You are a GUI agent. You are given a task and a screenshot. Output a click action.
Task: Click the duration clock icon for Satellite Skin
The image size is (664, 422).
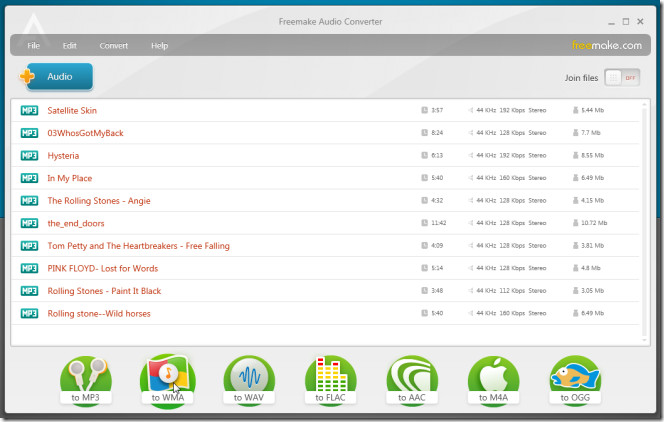tap(424, 110)
